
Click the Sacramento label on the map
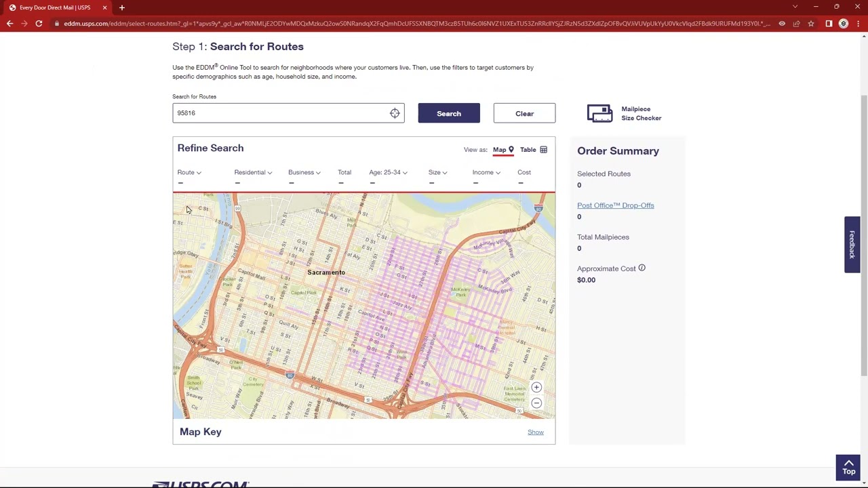point(326,272)
